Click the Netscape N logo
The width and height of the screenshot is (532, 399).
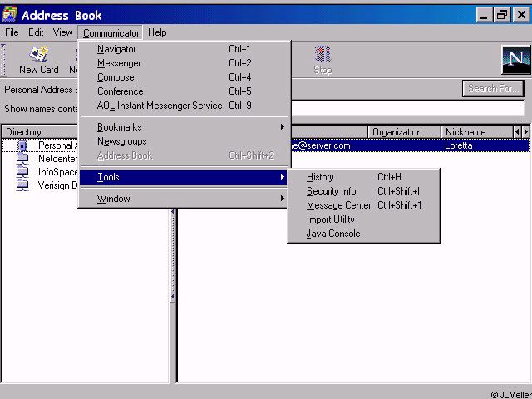point(515,60)
